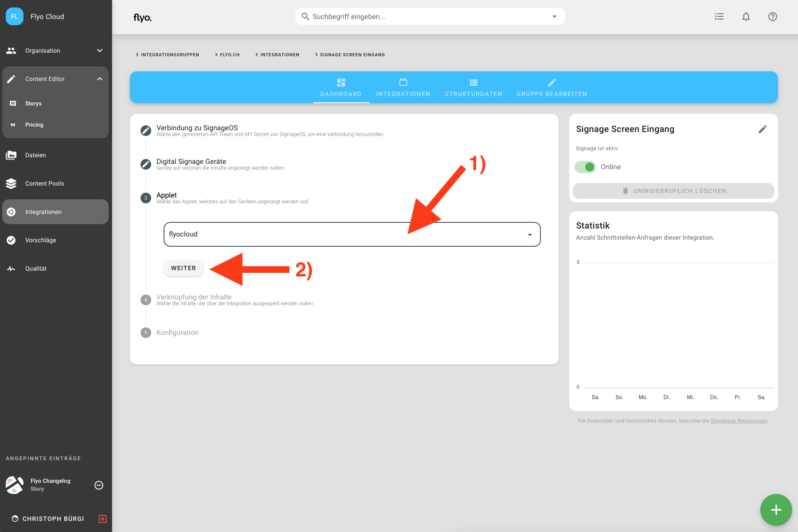Expand the Organisation menu chevron

click(x=100, y=50)
